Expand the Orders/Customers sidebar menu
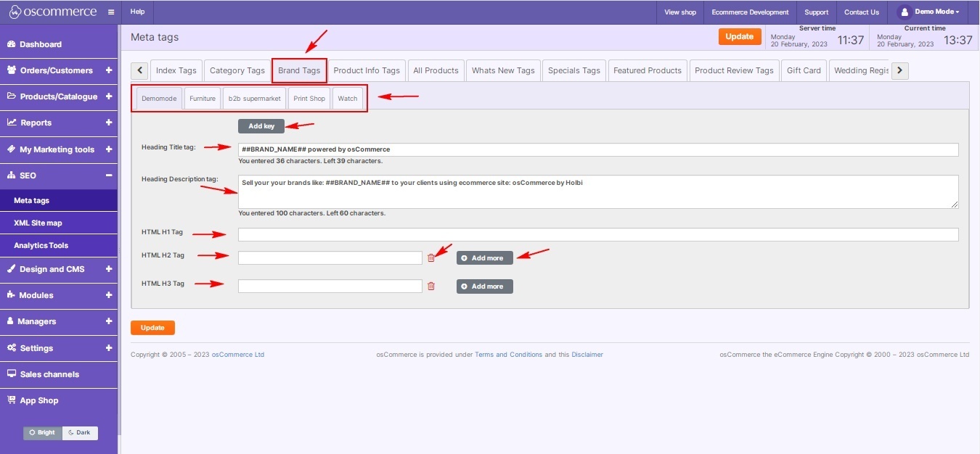Screen dimensions: 980x454 point(109,70)
